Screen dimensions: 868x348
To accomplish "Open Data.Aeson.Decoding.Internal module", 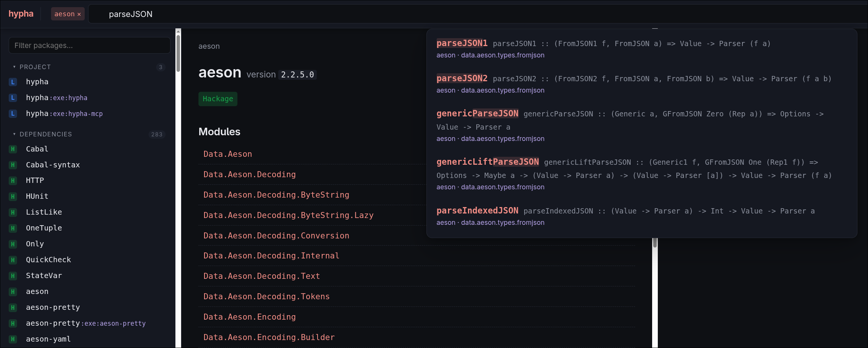I will click(x=271, y=255).
